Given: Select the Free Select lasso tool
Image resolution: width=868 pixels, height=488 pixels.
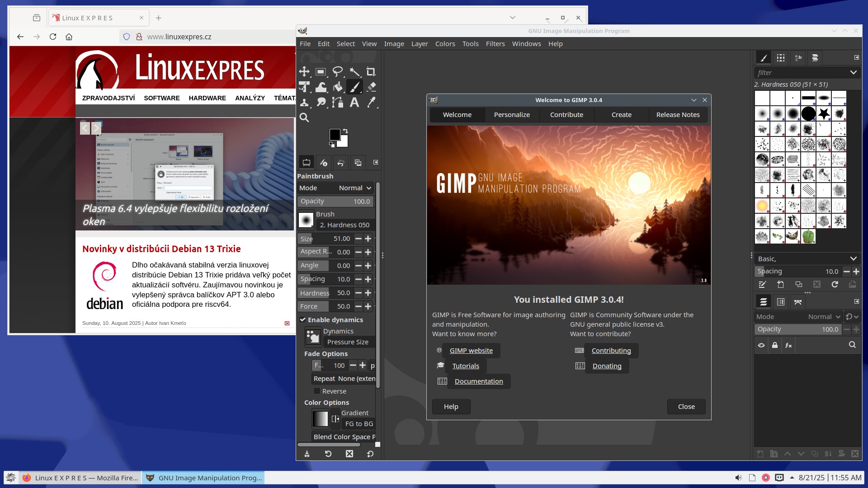Looking at the screenshot, I should pos(338,72).
